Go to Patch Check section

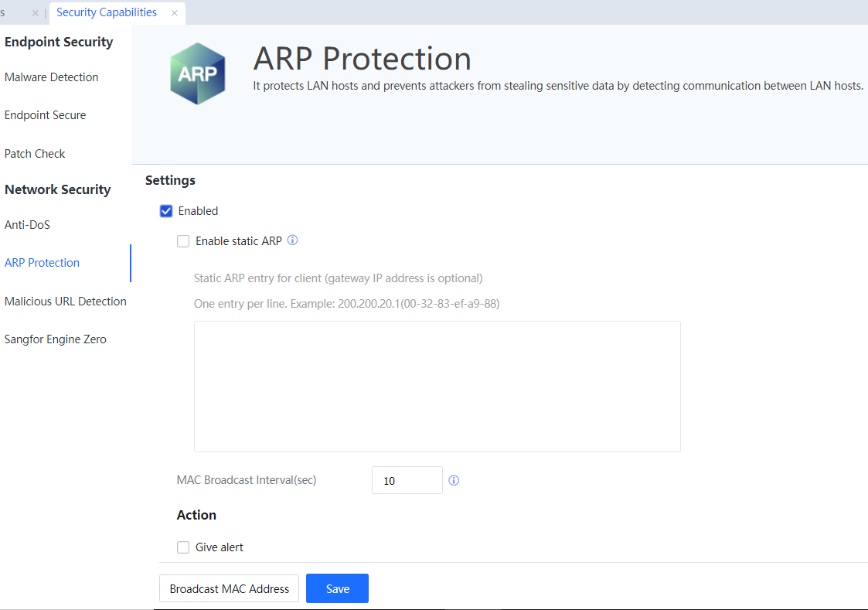click(35, 153)
